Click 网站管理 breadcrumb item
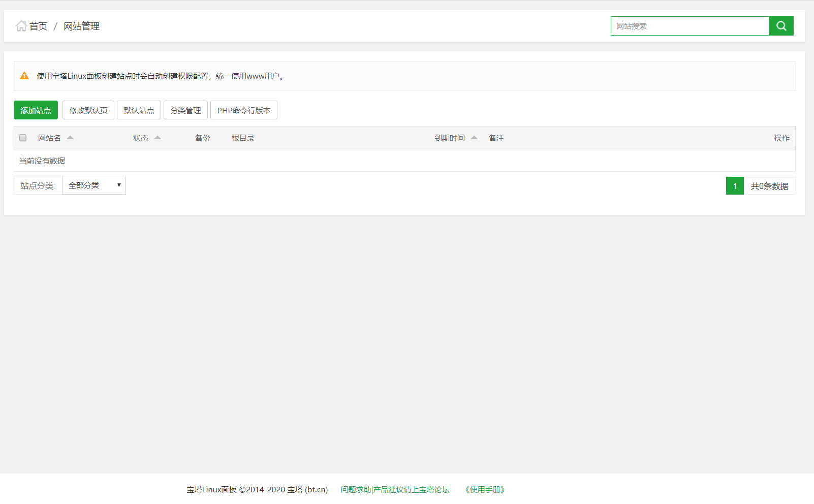Screen dimensions: 814x504 [x=81, y=26]
